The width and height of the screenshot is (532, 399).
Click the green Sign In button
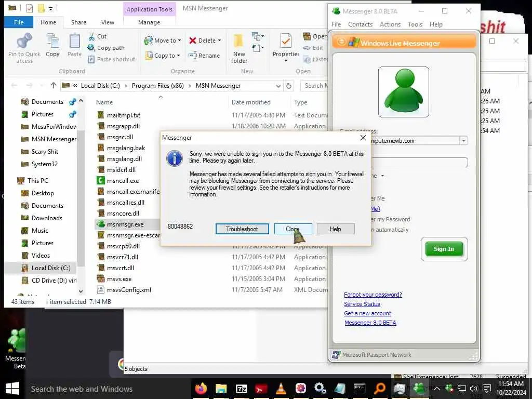coord(444,249)
